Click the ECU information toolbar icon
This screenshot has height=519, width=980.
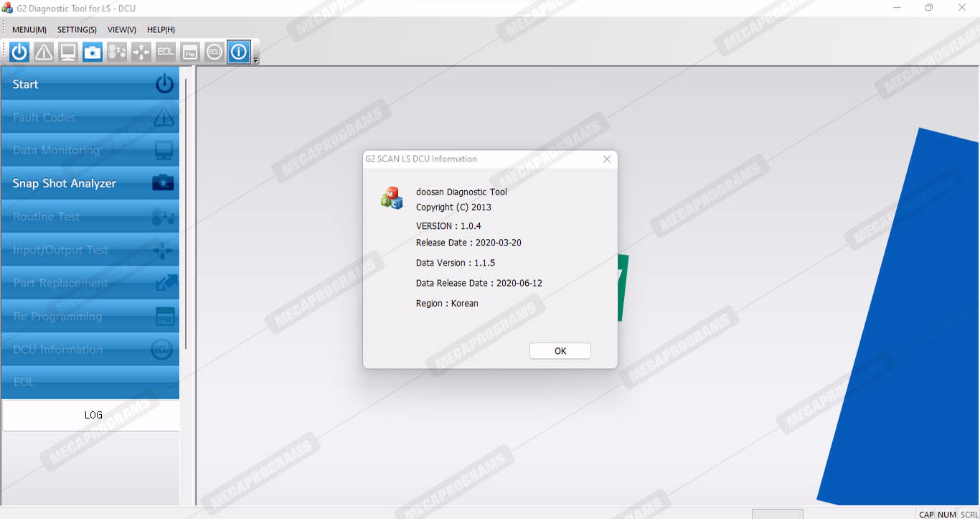coord(215,52)
